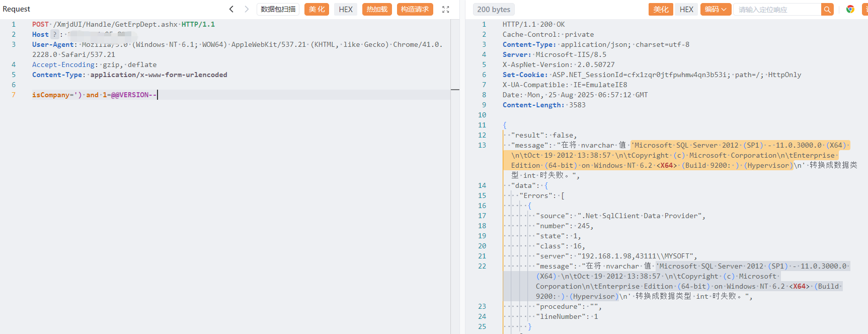Image resolution: width=868 pixels, height=334 pixels.
Task: Click the Date header line
Action: pos(575,95)
